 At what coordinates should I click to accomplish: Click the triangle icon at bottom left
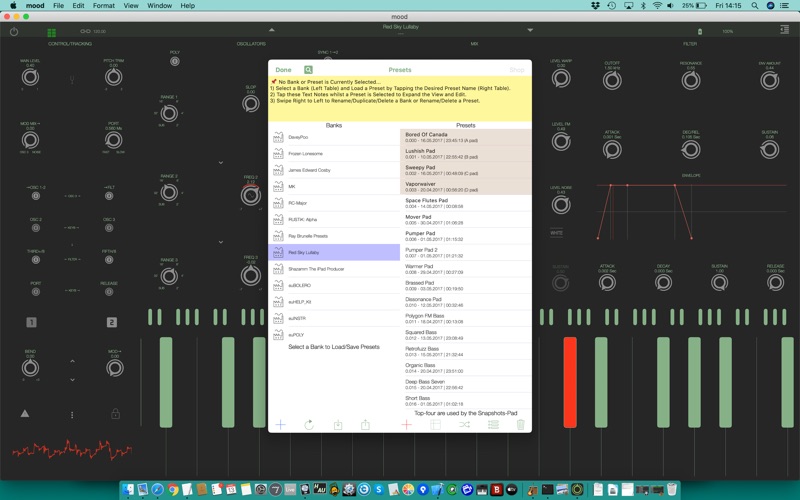[24, 414]
